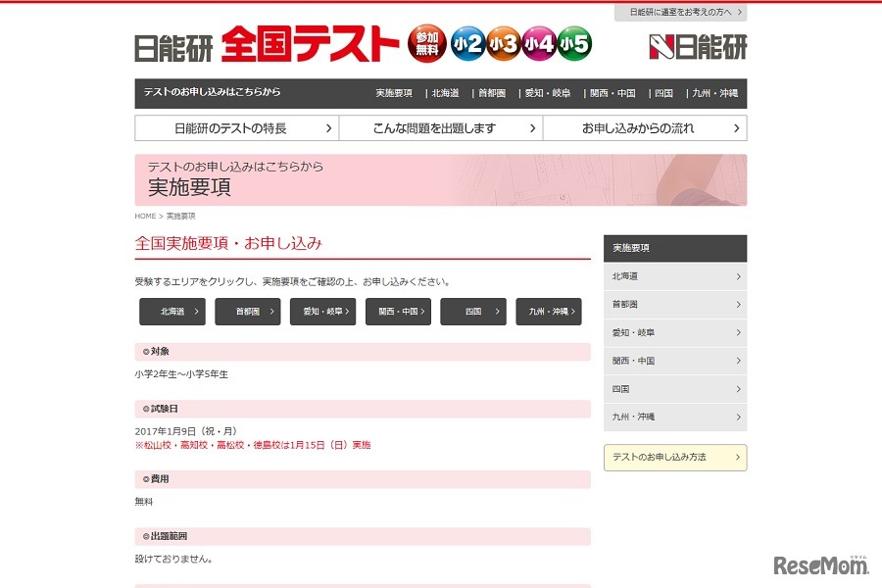Open 北海道 in the sidebar list
This screenshot has height=588, width=882.
[x=675, y=276]
